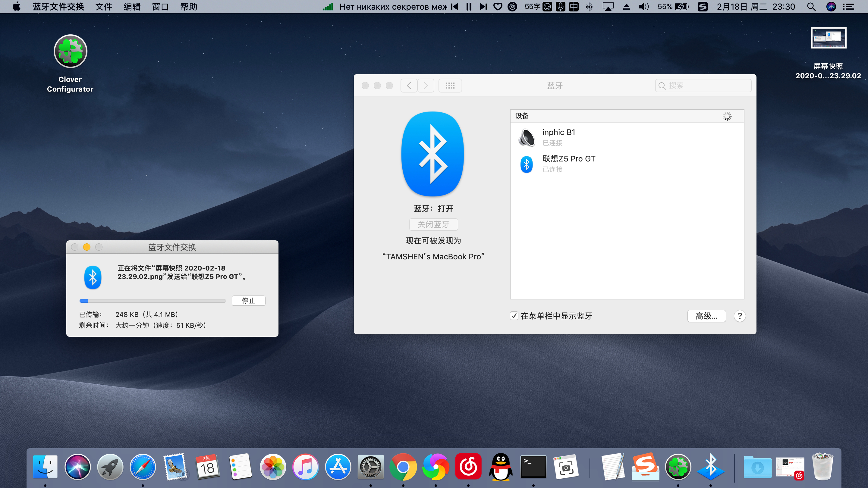The height and width of the screenshot is (488, 868).
Task: Open the Downloads folder in Dock
Action: coord(757,467)
